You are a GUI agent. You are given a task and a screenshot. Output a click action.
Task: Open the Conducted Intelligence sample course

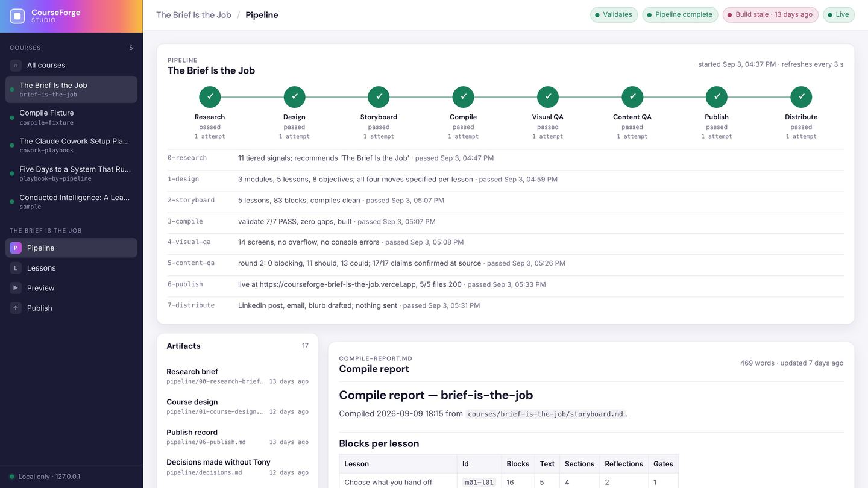pos(71,201)
